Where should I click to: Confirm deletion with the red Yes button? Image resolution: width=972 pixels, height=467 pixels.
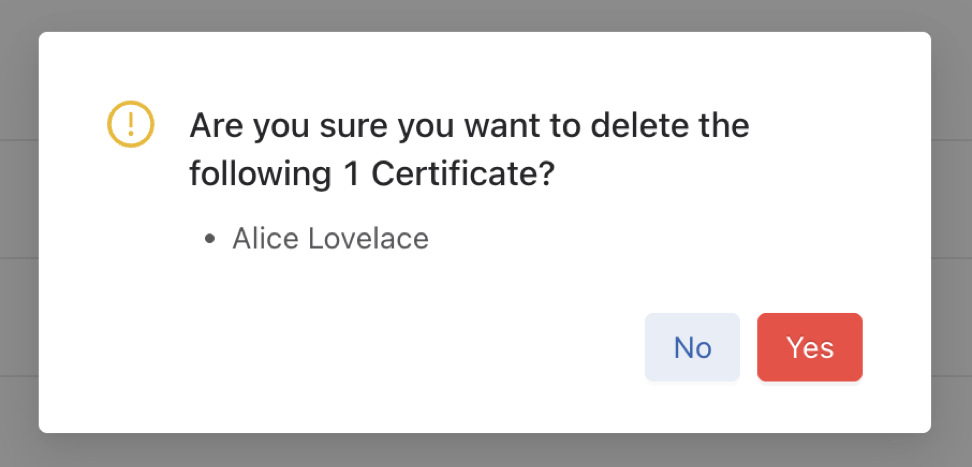coord(809,347)
